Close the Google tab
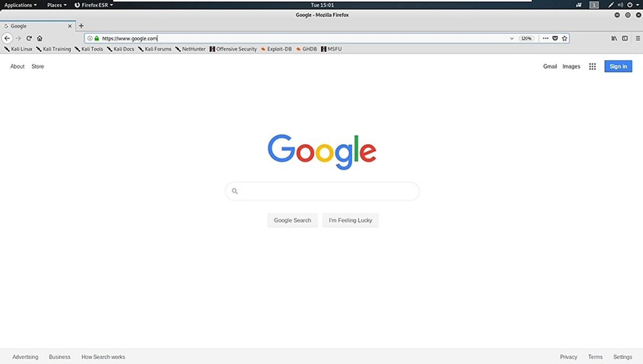The width and height of the screenshot is (643, 364). tap(70, 26)
